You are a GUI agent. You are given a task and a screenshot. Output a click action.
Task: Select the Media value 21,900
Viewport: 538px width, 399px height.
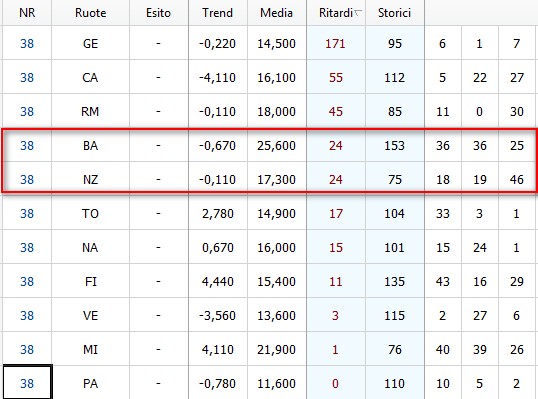click(x=277, y=349)
